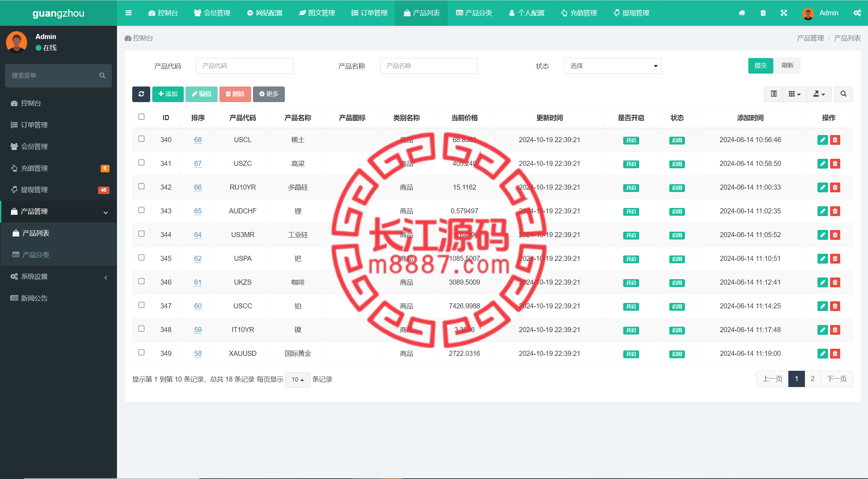
Task: Go to home via house icon
Action: [x=742, y=13]
